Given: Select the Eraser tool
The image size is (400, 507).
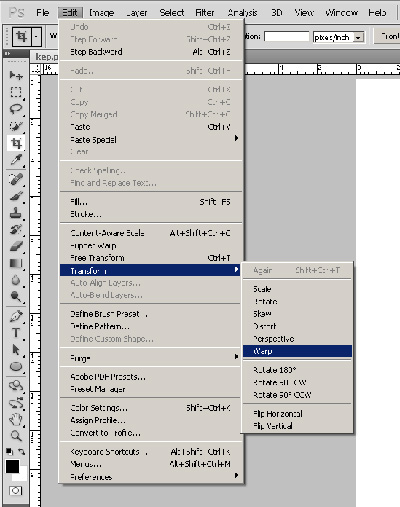Looking at the screenshot, I should click(x=16, y=246).
